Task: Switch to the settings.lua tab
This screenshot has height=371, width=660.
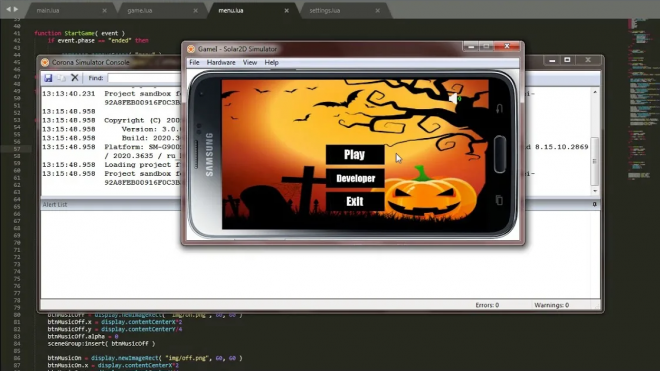Action: (x=325, y=11)
